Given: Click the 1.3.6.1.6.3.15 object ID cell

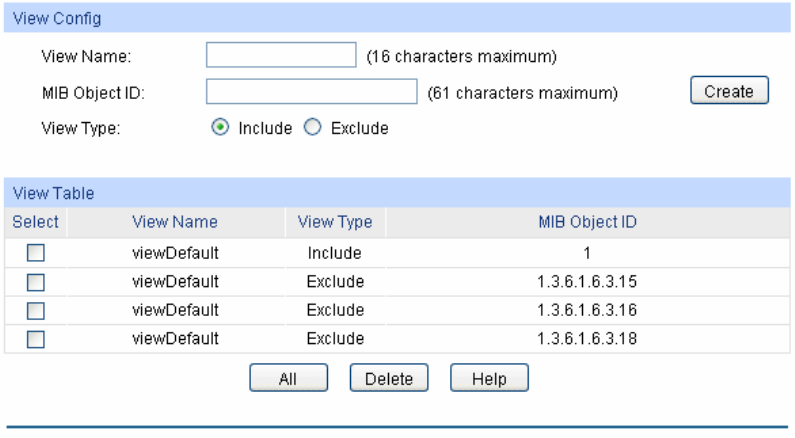Looking at the screenshot, I should click(587, 282).
